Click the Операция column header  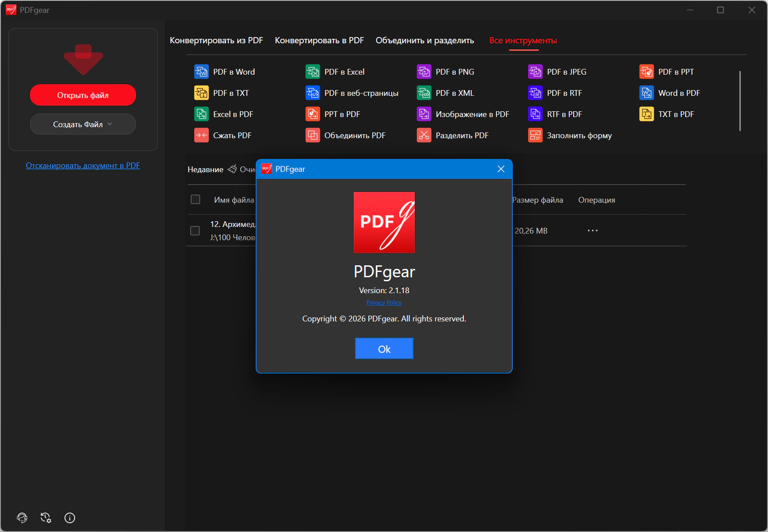[x=597, y=200]
